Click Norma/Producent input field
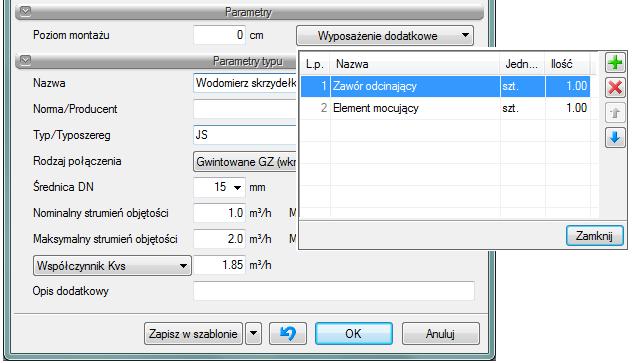 245,109
